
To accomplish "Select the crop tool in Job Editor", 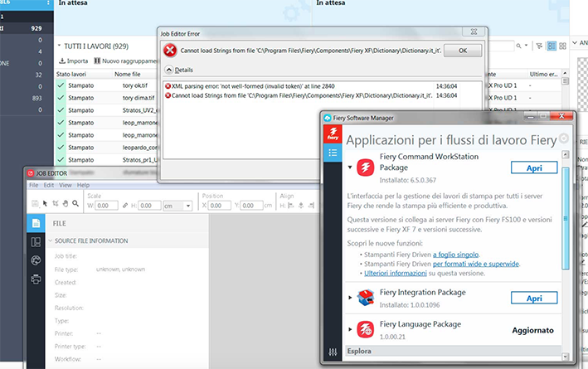I will (55, 203).
